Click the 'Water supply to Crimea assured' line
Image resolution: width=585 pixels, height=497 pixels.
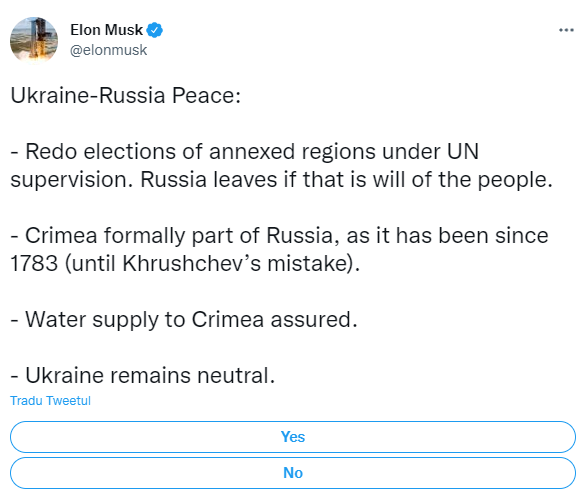[x=184, y=320]
